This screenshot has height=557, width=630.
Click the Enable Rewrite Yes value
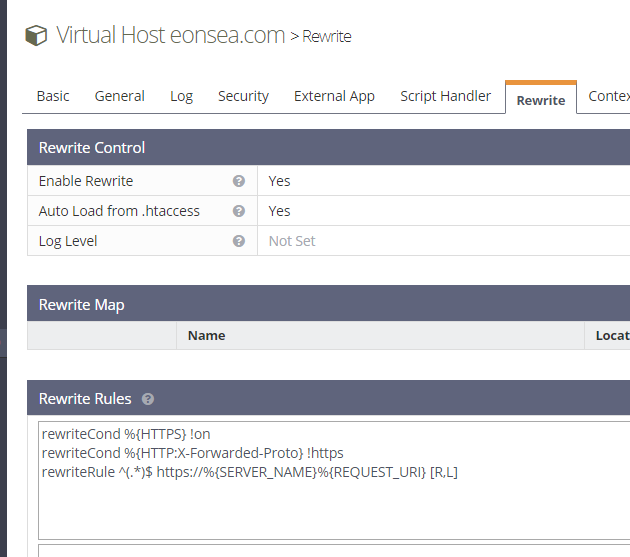(x=279, y=181)
